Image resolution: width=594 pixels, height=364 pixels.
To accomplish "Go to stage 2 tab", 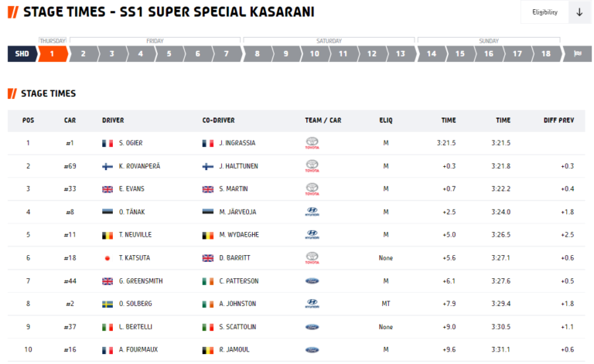I will pyautogui.click(x=83, y=54).
